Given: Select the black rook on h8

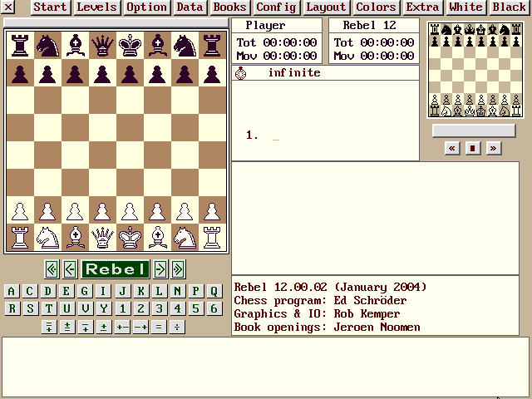Looking at the screenshot, I should 213,45.
